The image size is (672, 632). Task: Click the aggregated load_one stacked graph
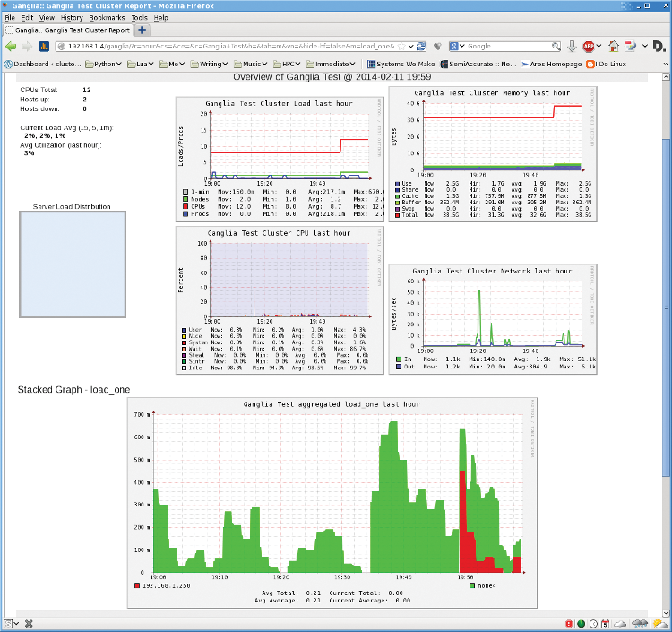point(332,503)
